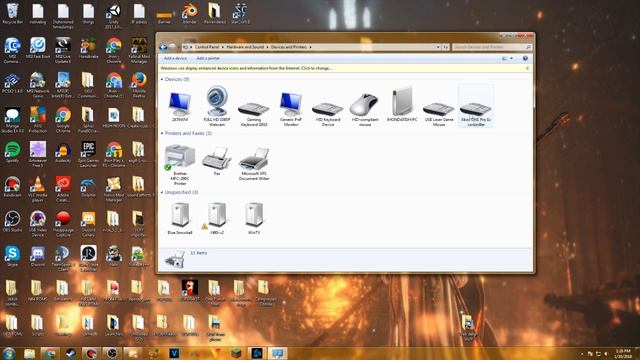This screenshot has height=360, width=640.
Task: Open the taskbar clock and date
Action: tap(622, 353)
